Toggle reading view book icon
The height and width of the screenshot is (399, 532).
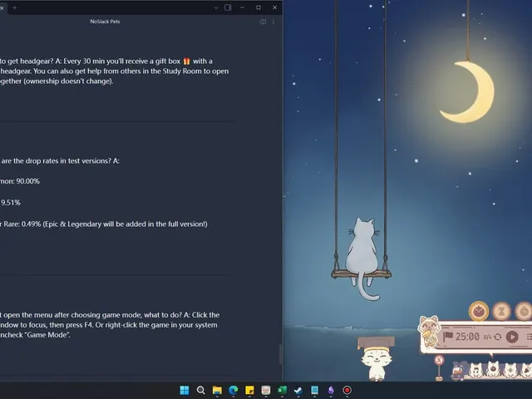coord(263,22)
